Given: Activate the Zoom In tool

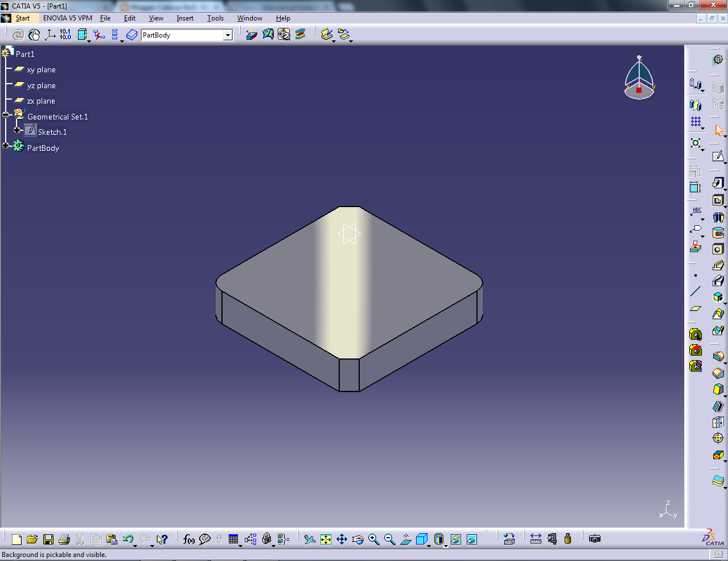Looking at the screenshot, I should [373, 539].
